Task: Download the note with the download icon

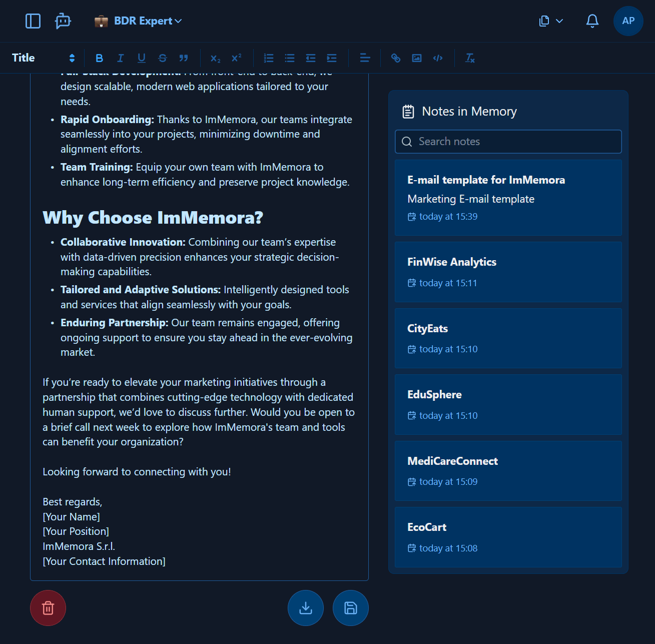Action: tap(306, 608)
